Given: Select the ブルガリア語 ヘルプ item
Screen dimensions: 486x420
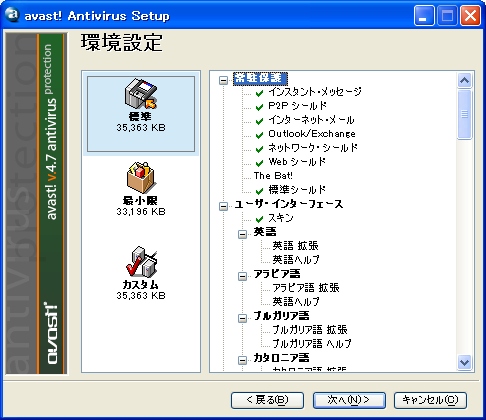Looking at the screenshot, I should pos(312,344).
